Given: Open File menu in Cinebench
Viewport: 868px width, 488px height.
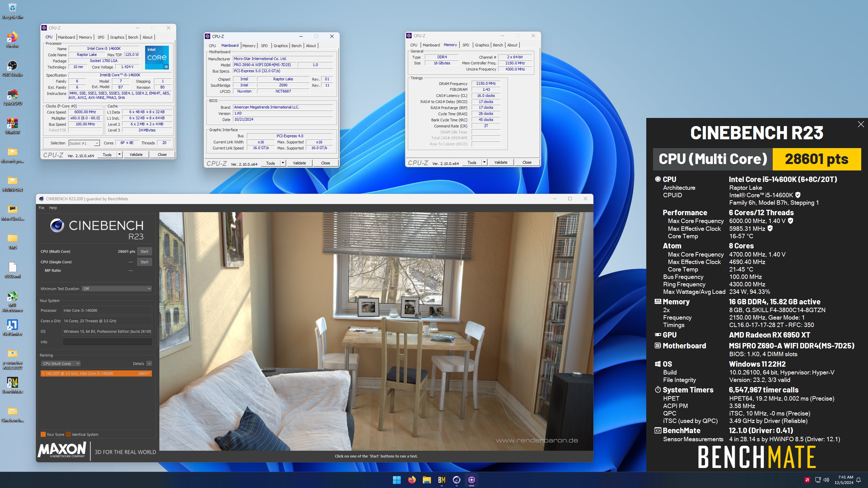Looking at the screenshot, I should (x=41, y=208).
